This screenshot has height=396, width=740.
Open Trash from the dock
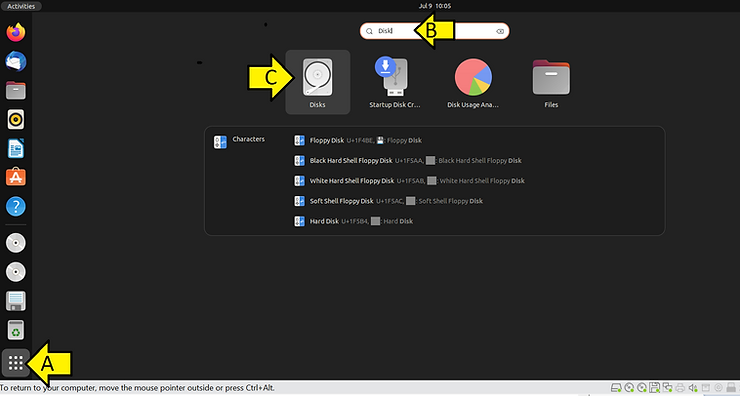tap(16, 330)
